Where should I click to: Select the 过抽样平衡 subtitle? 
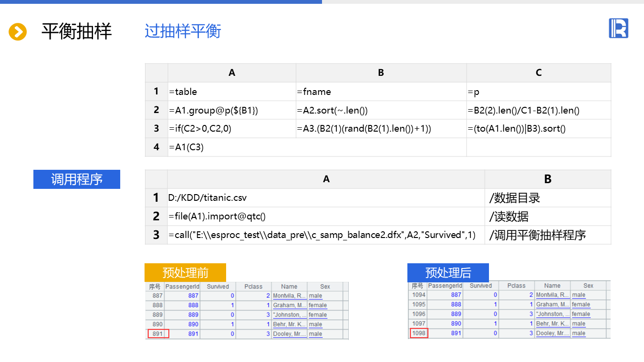183,31
